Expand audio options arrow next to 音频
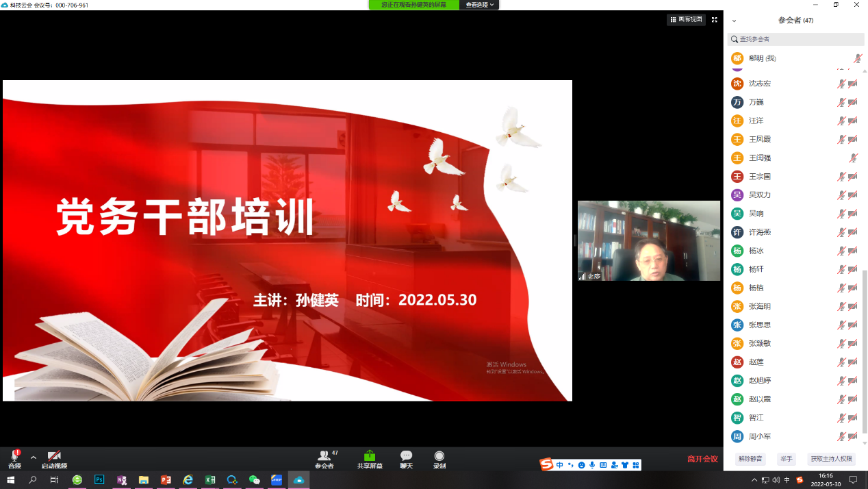 [x=33, y=457]
